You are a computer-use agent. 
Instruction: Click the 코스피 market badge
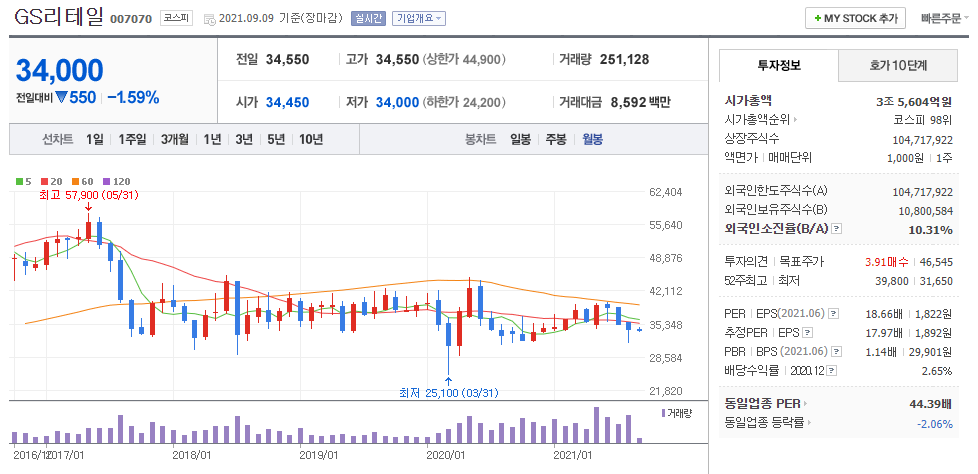pyautogui.click(x=175, y=18)
